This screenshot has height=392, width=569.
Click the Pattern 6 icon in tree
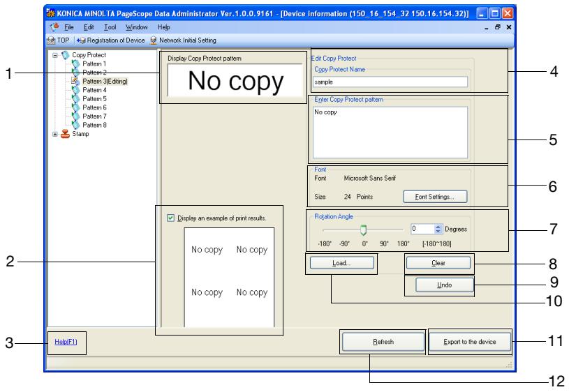point(76,107)
